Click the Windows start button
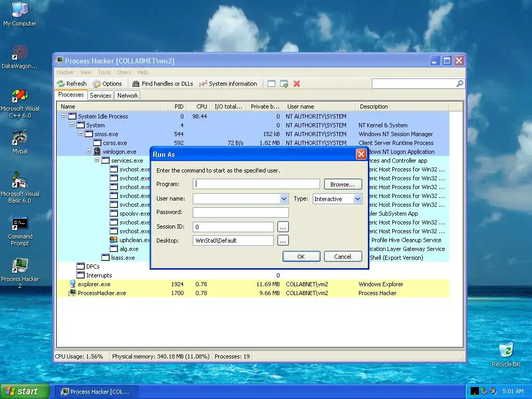Screen dimensions: 532x399 (24, 391)
